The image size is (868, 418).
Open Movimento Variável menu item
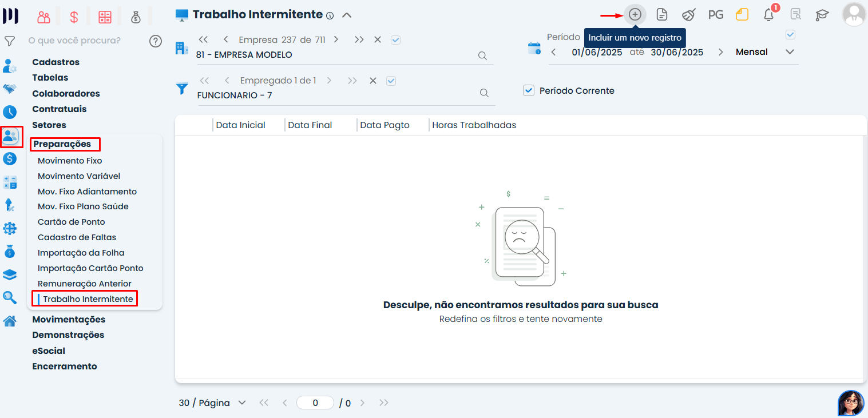pyautogui.click(x=79, y=176)
